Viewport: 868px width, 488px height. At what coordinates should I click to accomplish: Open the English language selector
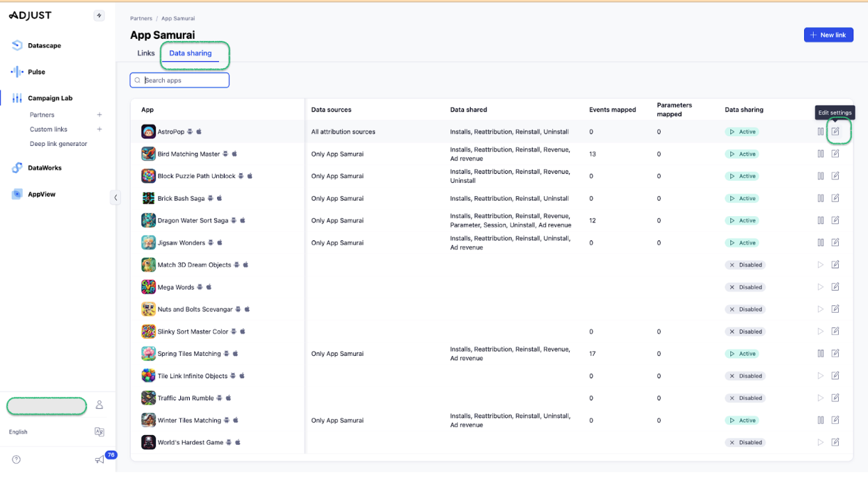18,432
